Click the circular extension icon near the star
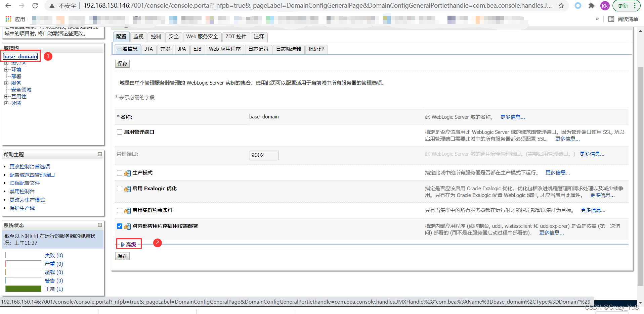 click(578, 6)
